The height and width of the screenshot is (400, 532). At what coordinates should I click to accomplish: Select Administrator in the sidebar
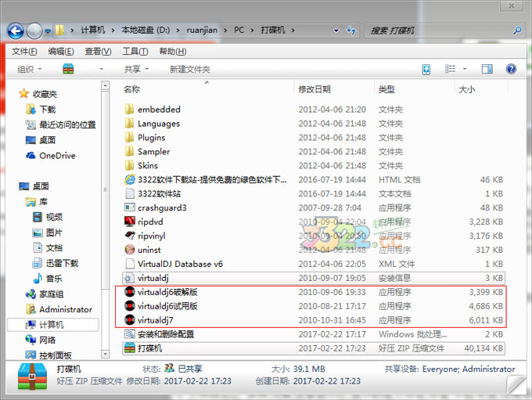tap(59, 309)
